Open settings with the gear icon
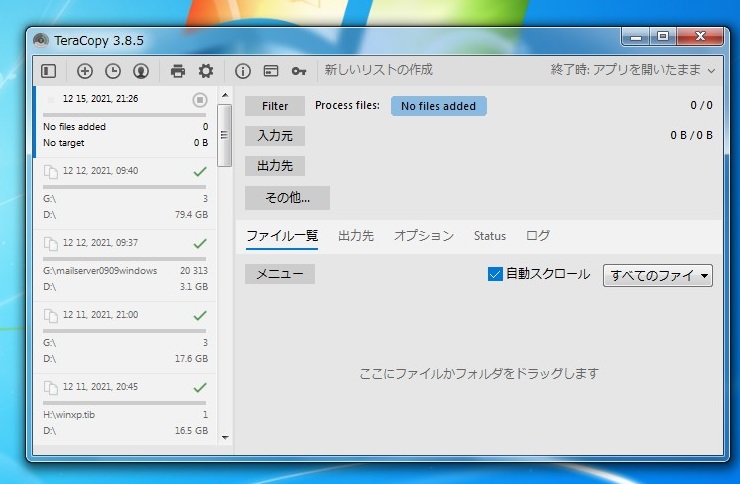 206,71
